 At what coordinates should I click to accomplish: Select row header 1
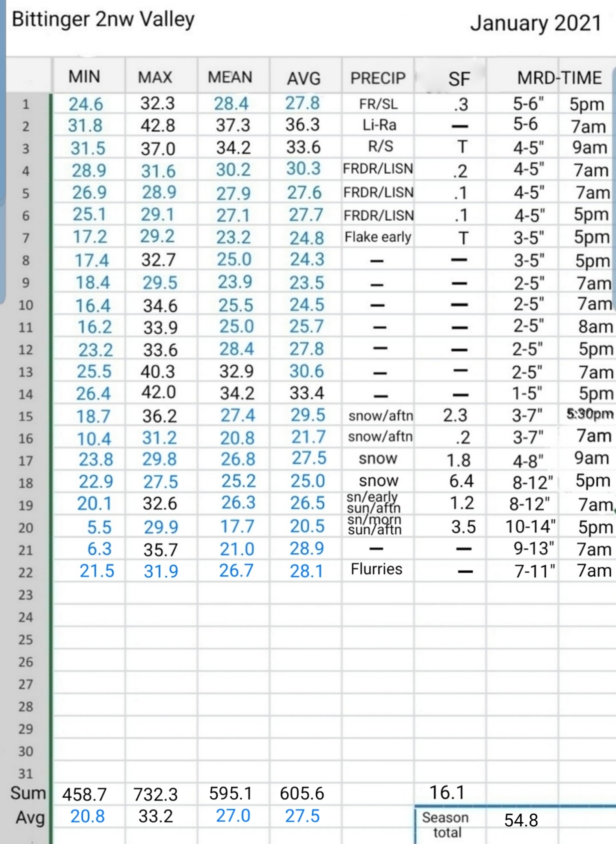(x=26, y=104)
